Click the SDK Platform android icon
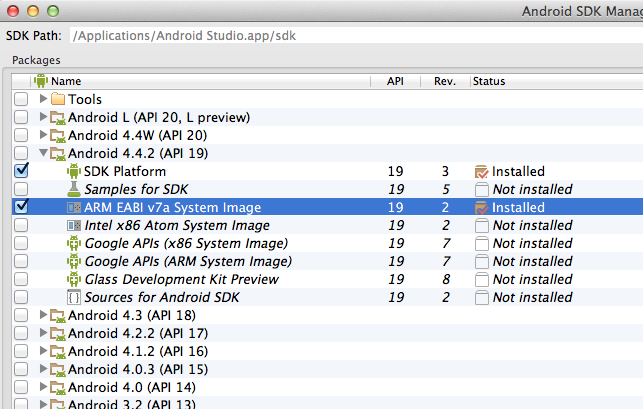 [x=74, y=171]
